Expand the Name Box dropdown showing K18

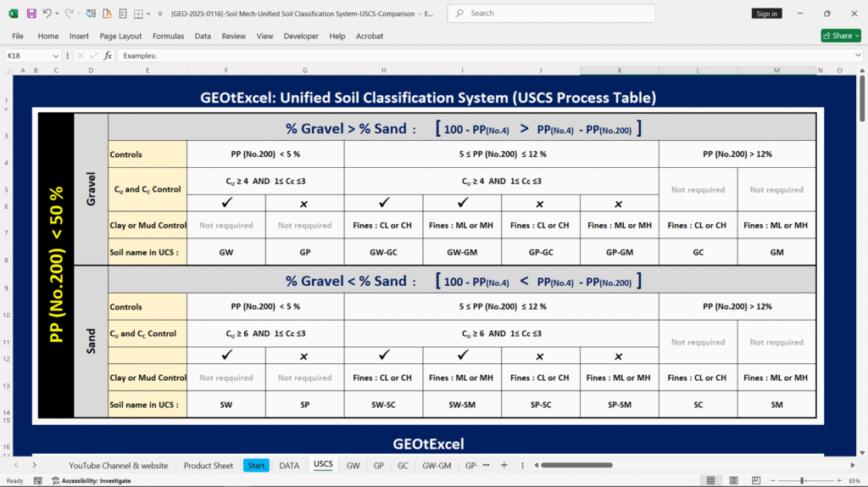click(x=55, y=56)
